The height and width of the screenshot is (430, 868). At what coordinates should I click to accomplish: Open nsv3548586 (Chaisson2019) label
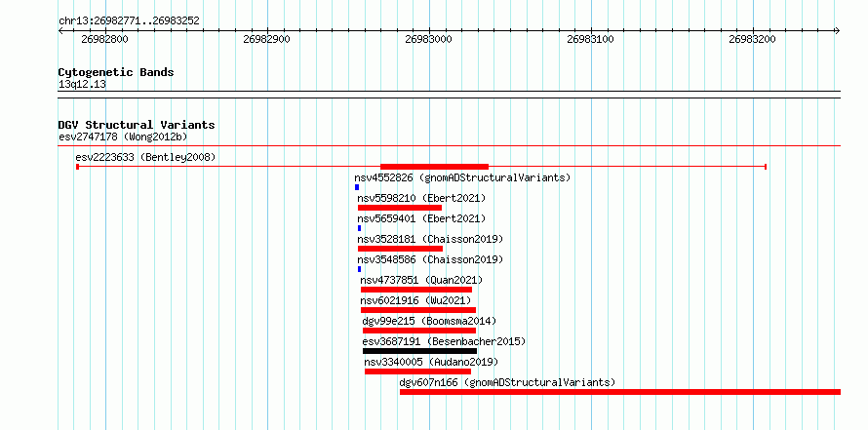[430, 259]
